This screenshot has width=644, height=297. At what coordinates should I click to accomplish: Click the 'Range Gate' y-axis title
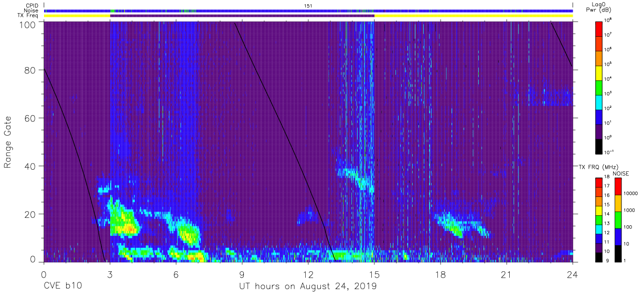point(8,141)
